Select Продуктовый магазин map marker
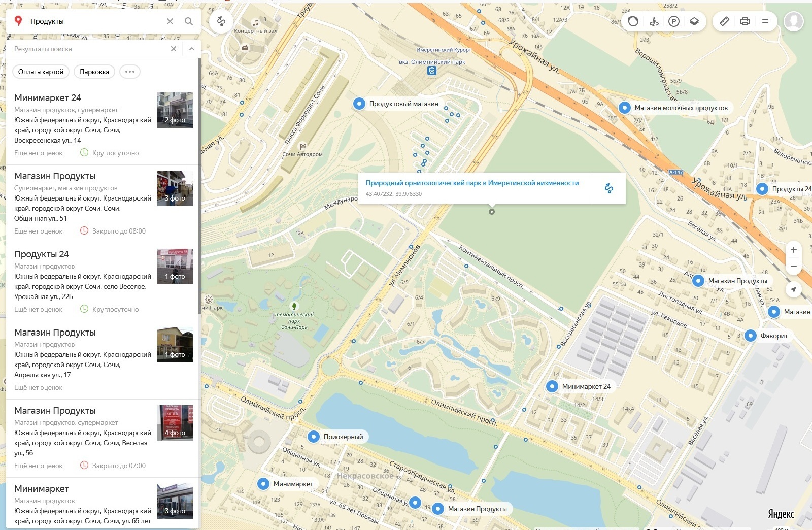This screenshot has width=812, height=530. click(359, 104)
